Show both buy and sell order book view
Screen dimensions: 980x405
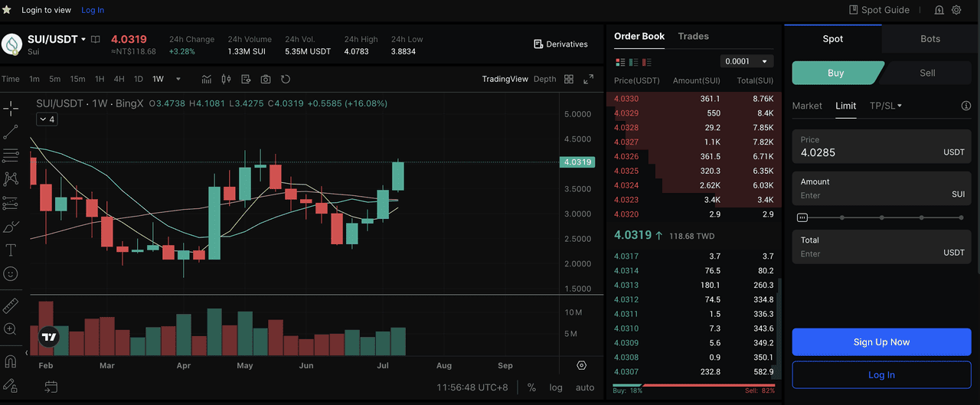tap(619, 62)
